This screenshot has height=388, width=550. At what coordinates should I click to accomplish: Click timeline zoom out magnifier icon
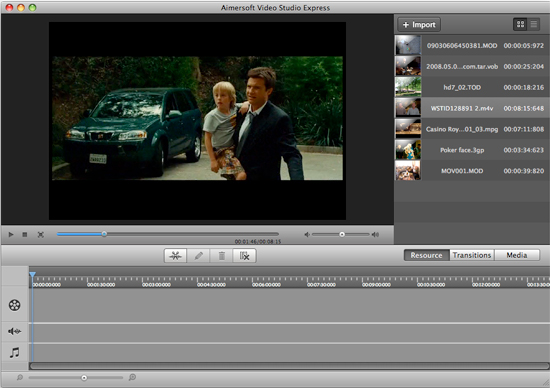(20, 377)
